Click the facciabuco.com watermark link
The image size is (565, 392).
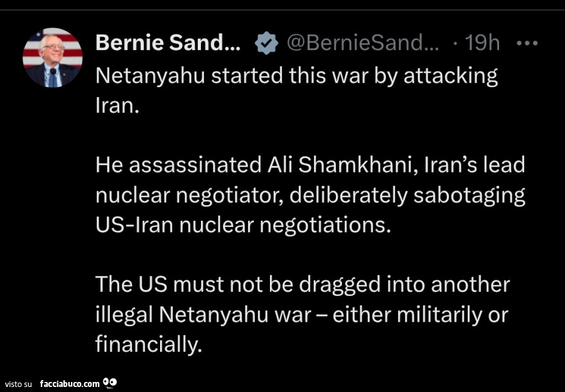69,383
